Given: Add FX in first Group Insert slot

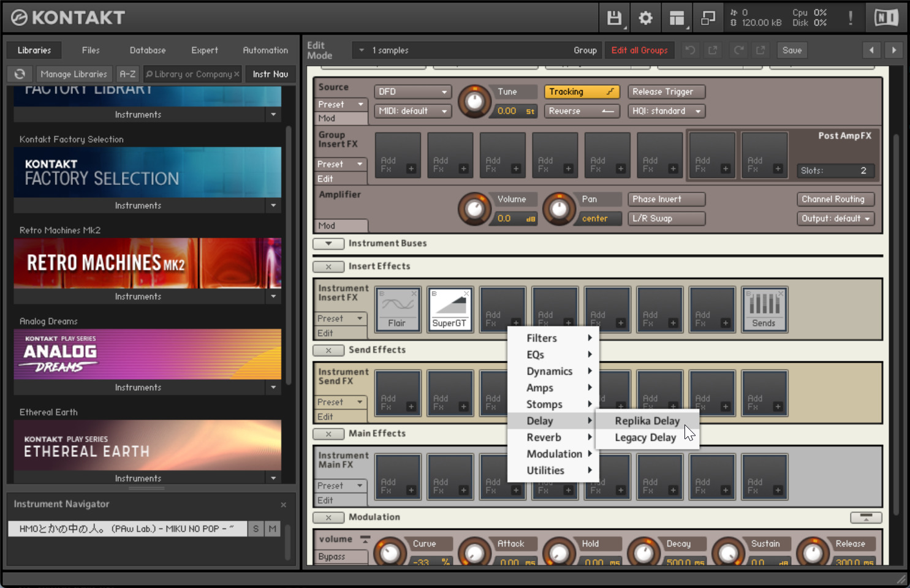Looking at the screenshot, I should pyautogui.click(x=398, y=155).
